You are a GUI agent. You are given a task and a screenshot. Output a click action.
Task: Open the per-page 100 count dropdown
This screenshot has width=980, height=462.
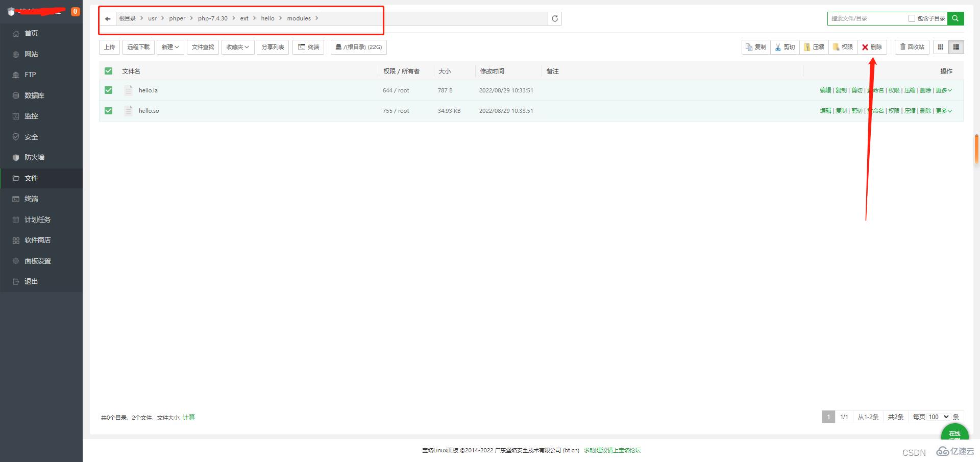click(x=938, y=417)
